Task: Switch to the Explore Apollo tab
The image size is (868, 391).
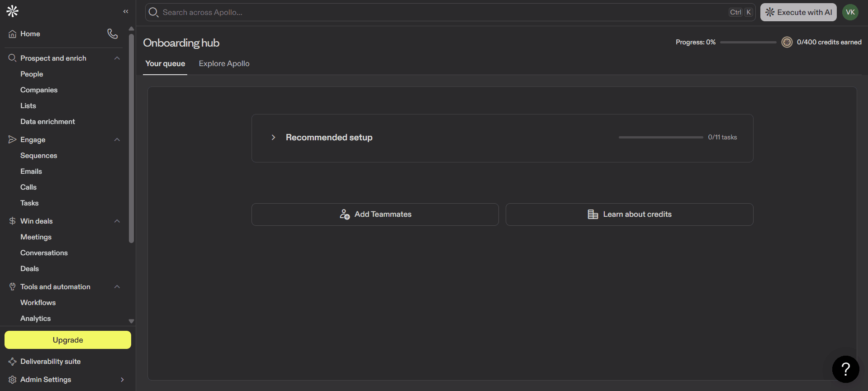Action: pos(224,63)
